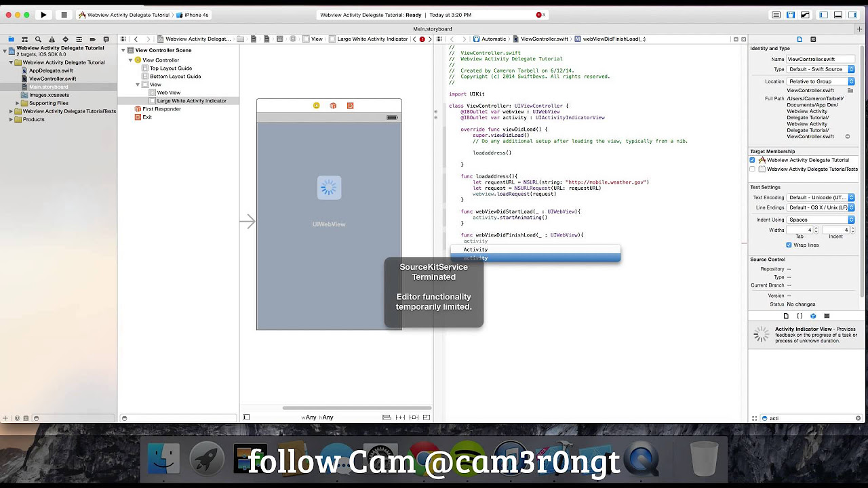Expand the Products group

point(12,119)
